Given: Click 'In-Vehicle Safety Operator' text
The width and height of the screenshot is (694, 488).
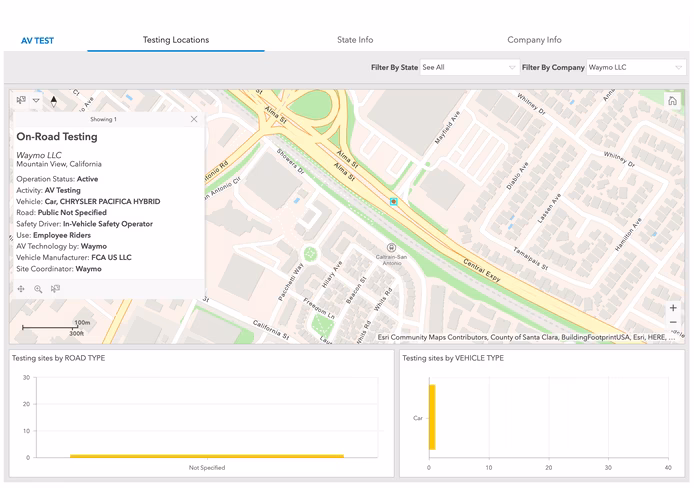Looking at the screenshot, I should tap(108, 224).
